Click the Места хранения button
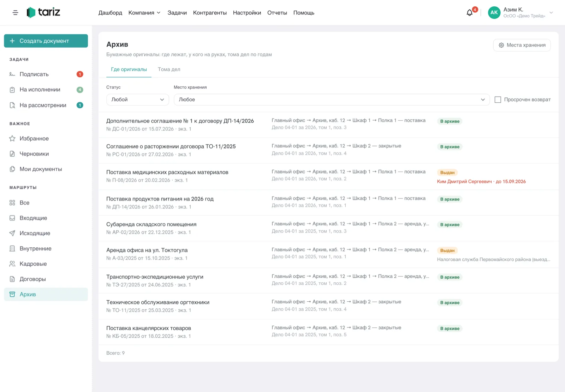This screenshot has height=392, width=565. [x=522, y=45]
